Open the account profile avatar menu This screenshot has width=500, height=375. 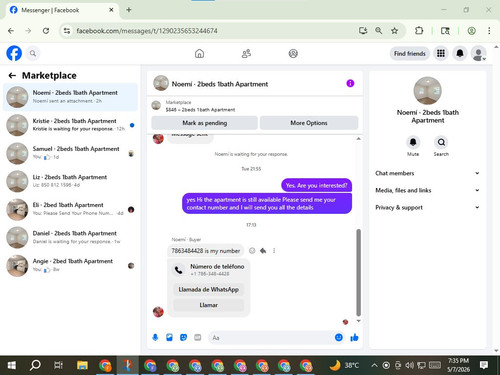pyautogui.click(x=478, y=53)
